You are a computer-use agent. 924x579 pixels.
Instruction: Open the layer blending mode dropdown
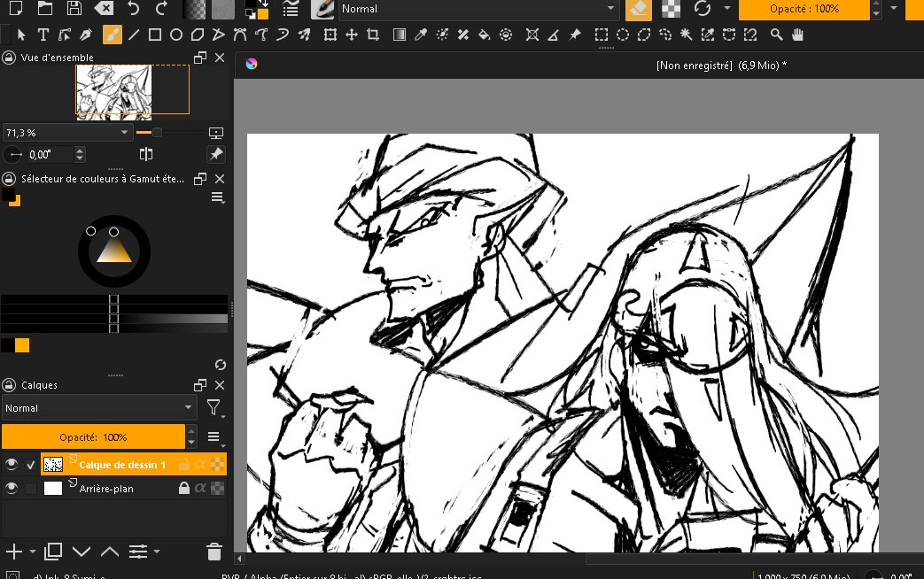(99, 408)
